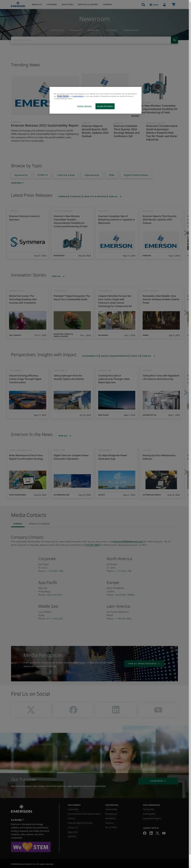This screenshot has height=868, width=191.
Task: Advance the Innovation Stories carousel arrow
Action: (185, 313)
